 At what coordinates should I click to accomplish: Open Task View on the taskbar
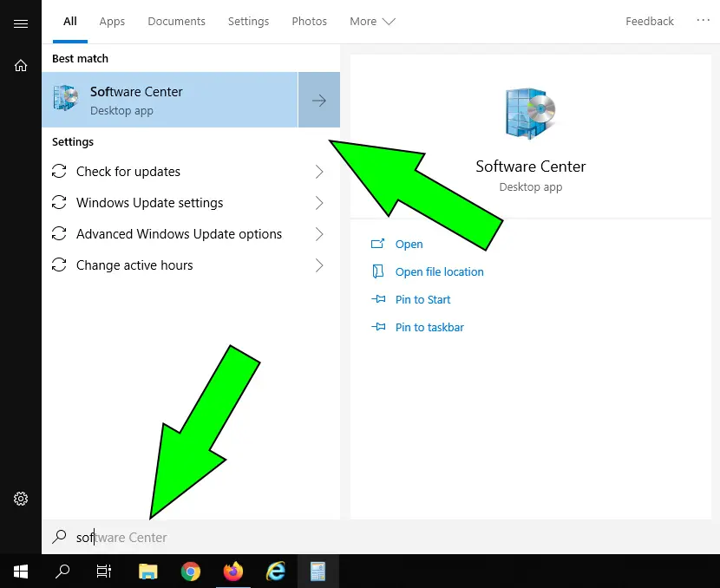click(104, 572)
